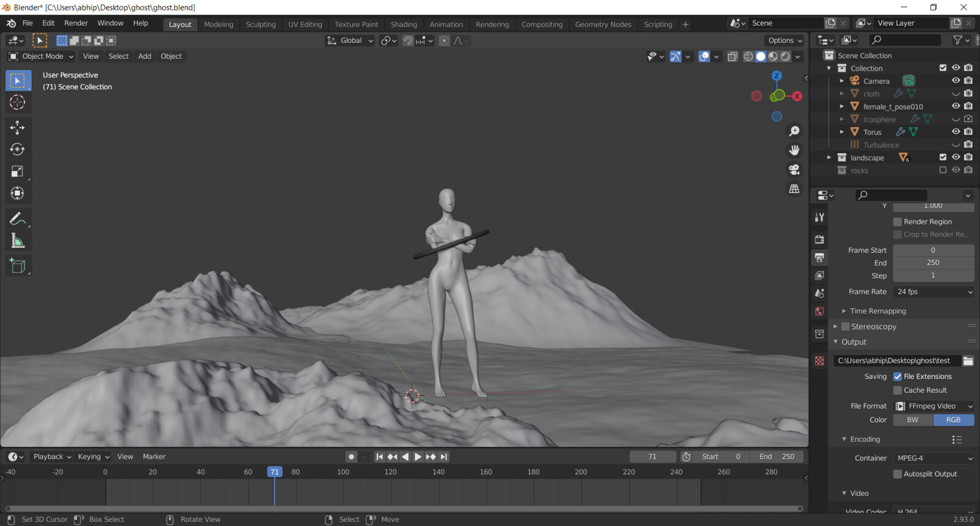
Task: Open the Container MPEG-4 dropdown
Action: coord(933,458)
